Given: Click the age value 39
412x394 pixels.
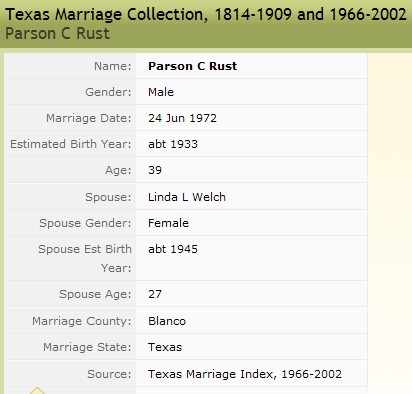Looking at the screenshot, I should click(x=155, y=170).
